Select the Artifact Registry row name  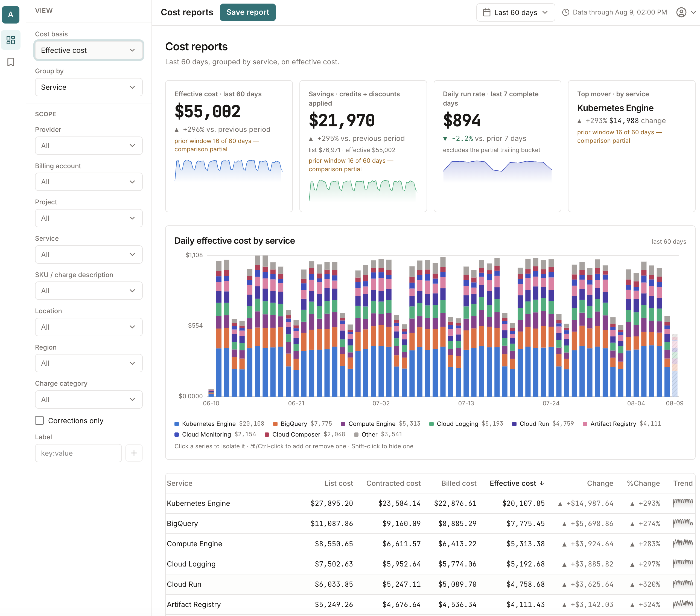pyautogui.click(x=194, y=604)
